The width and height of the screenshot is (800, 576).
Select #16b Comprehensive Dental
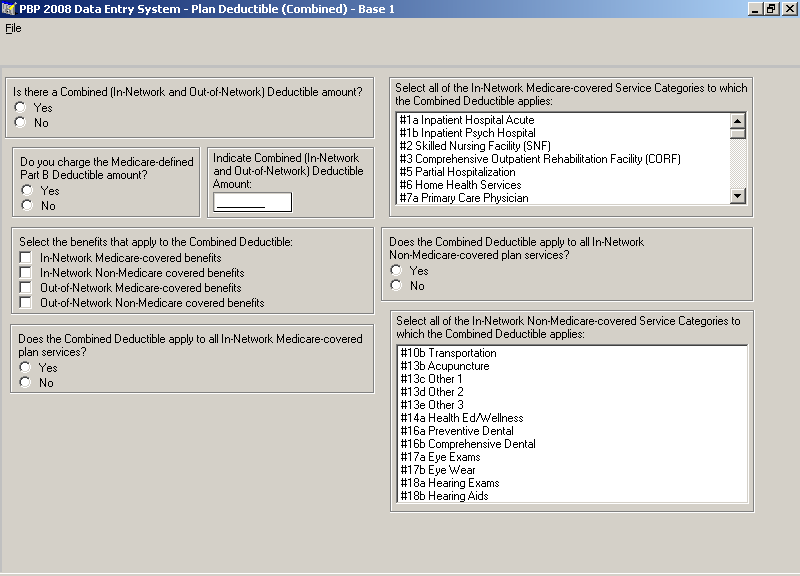pos(572,444)
